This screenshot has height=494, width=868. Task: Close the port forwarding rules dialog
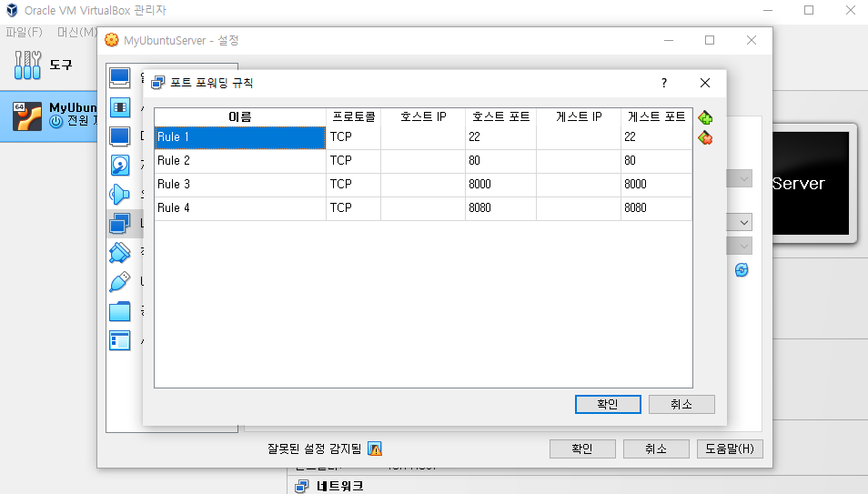[x=705, y=83]
